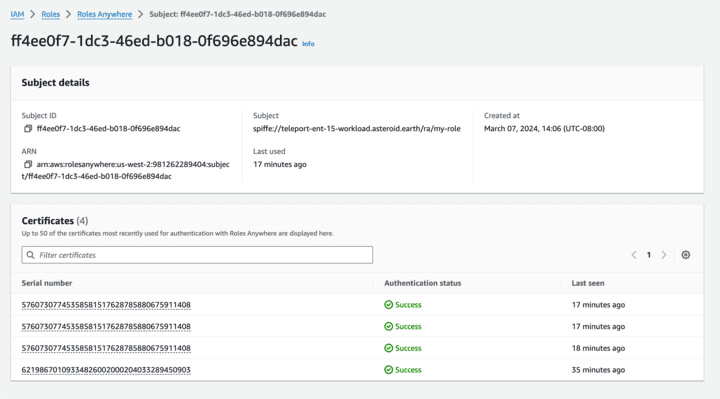
Task: Open the Info link beside subject title
Action: tap(308, 44)
